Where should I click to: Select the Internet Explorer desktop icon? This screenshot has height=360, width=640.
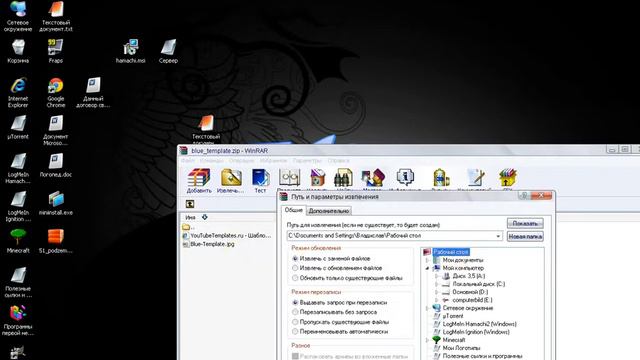click(x=18, y=92)
